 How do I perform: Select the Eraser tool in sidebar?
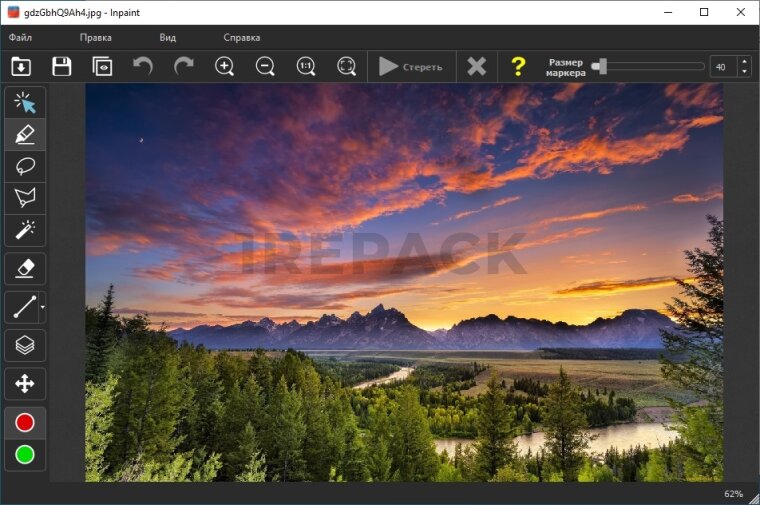pos(25,268)
